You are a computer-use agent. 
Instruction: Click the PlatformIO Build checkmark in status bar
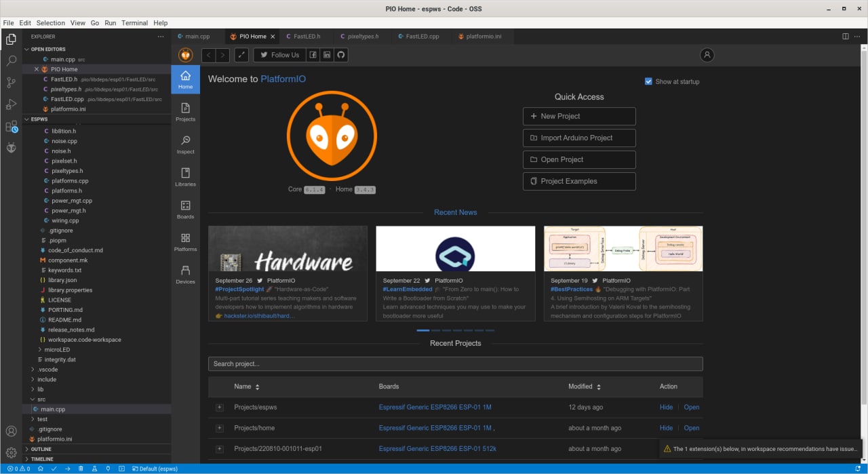(x=54, y=469)
